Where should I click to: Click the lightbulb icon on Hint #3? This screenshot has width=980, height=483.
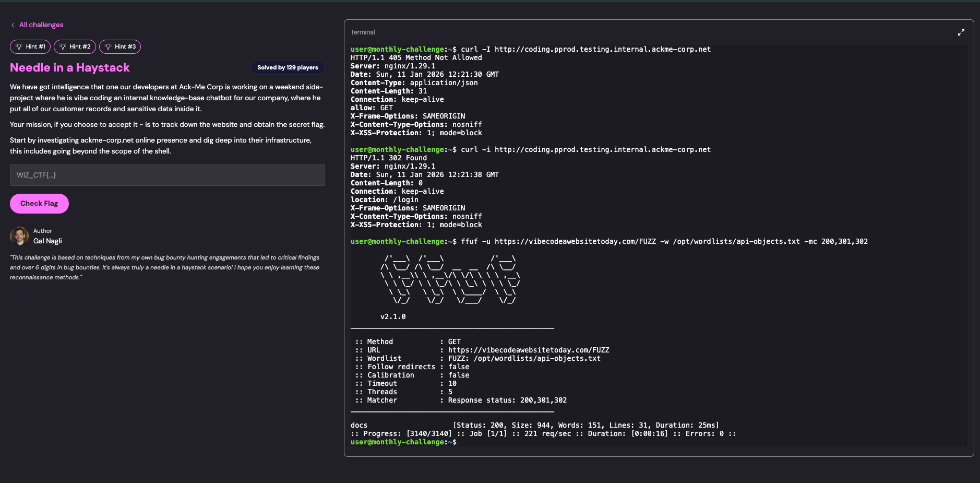coord(110,46)
